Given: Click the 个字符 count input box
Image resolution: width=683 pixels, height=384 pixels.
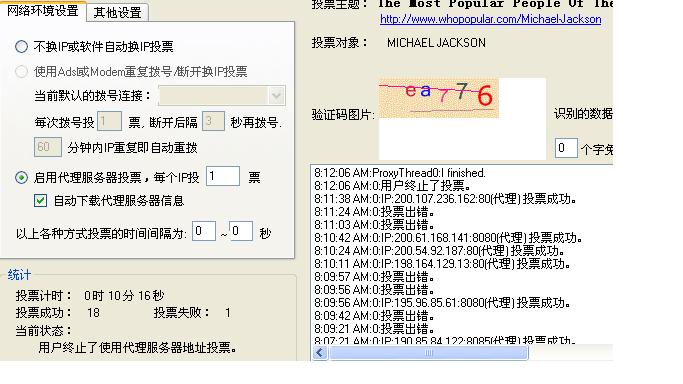Looking at the screenshot, I should click(x=566, y=148).
